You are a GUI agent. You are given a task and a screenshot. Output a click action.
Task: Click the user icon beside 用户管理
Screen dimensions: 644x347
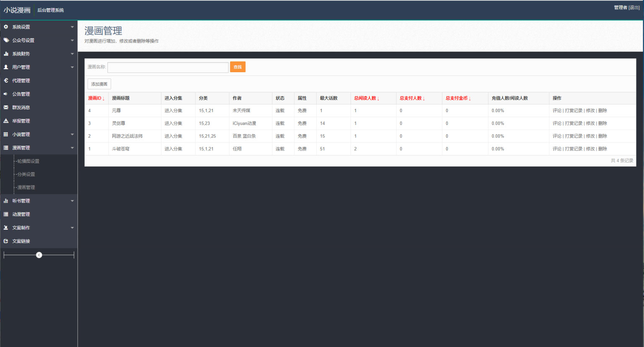(x=6, y=67)
